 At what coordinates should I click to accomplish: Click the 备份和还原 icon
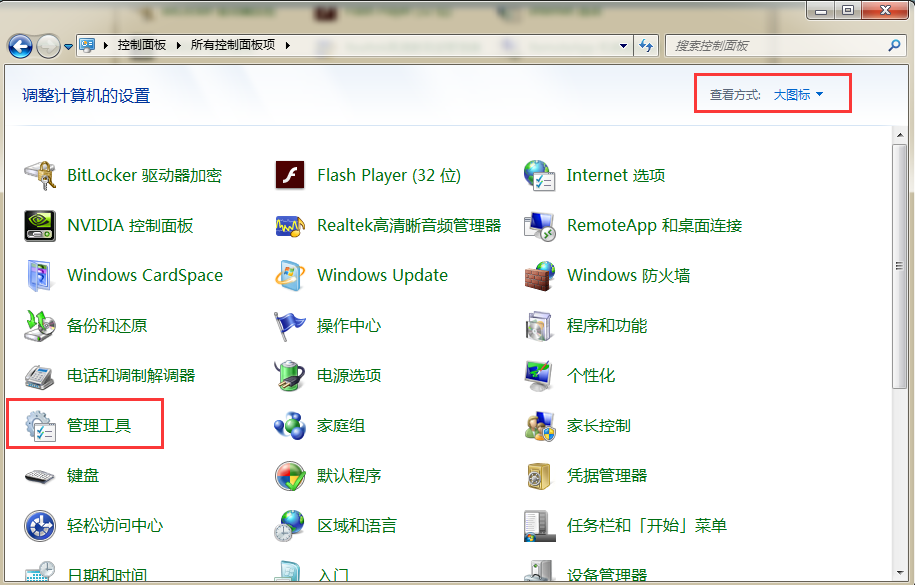pyautogui.click(x=40, y=326)
